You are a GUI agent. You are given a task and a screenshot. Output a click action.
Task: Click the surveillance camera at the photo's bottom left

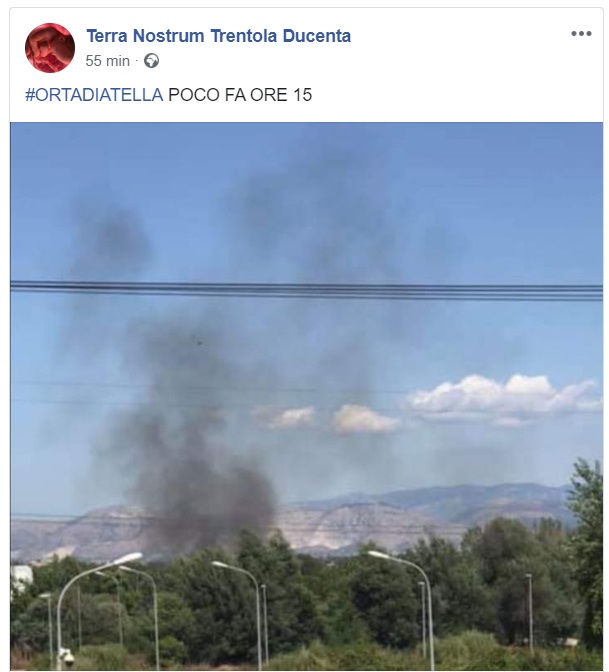[66, 657]
